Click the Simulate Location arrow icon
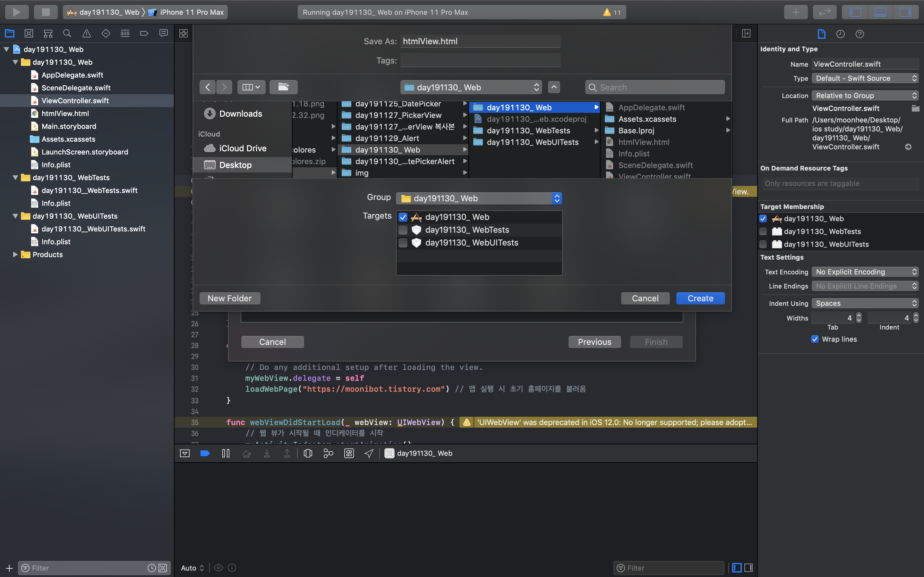The height and width of the screenshot is (577, 924). pos(369,453)
